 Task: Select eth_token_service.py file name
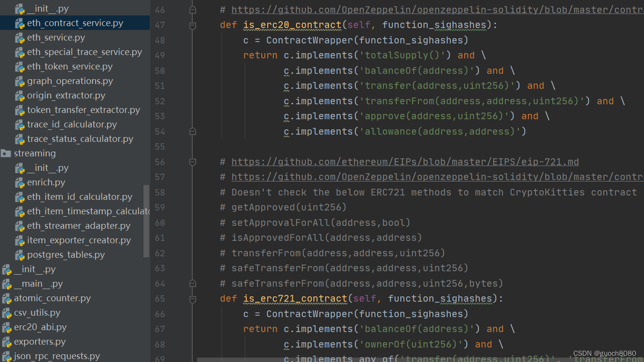[x=70, y=67]
